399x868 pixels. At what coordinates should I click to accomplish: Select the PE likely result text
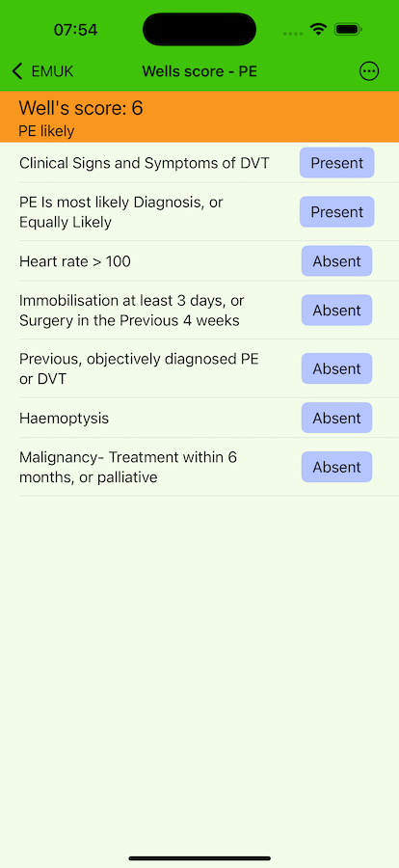pos(46,131)
